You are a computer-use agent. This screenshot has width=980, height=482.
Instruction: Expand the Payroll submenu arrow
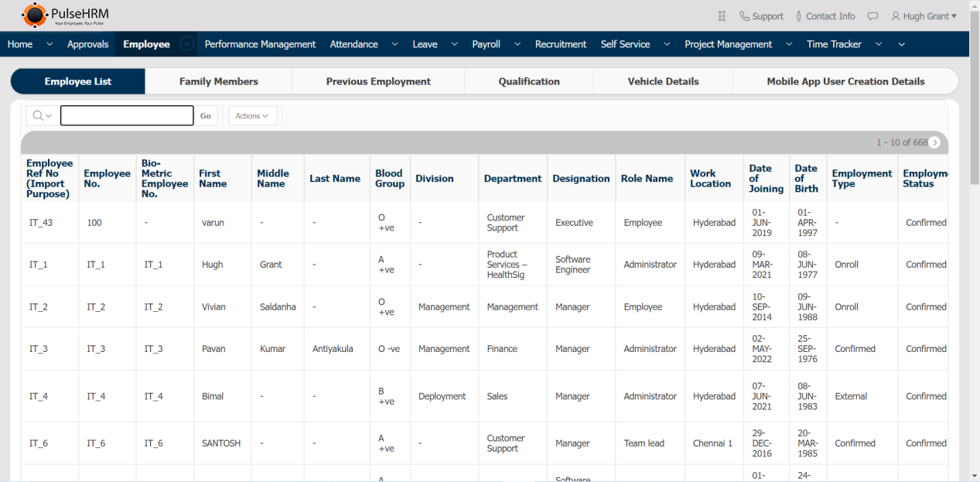(517, 44)
